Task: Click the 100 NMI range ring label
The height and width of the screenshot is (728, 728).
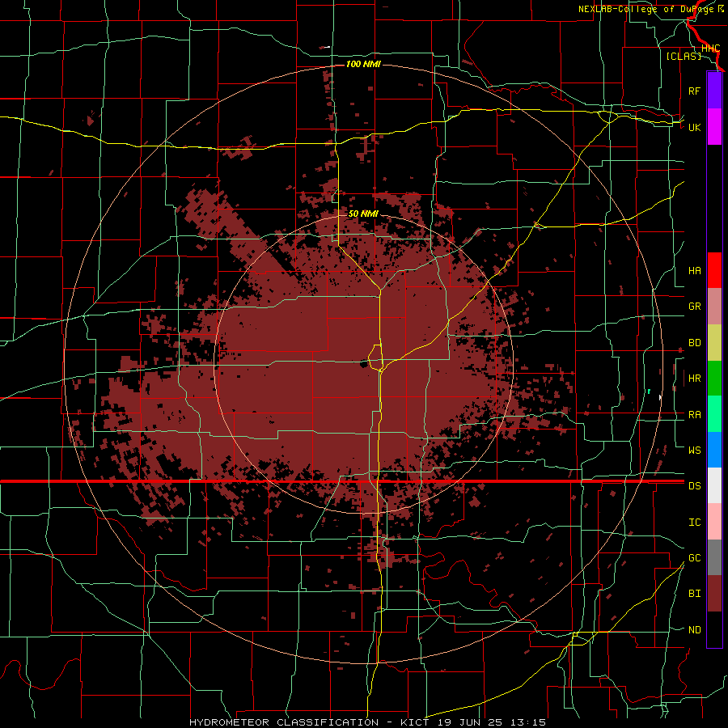Action: [363, 64]
